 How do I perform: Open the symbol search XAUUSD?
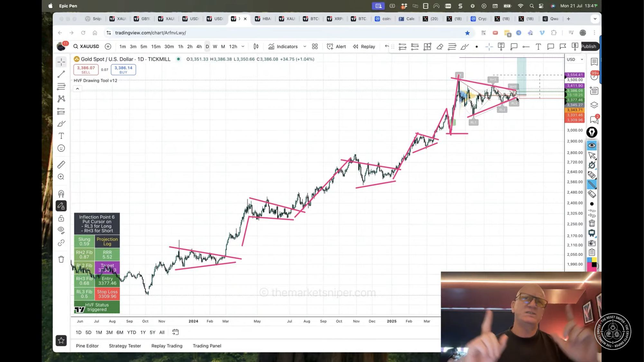click(86, 46)
